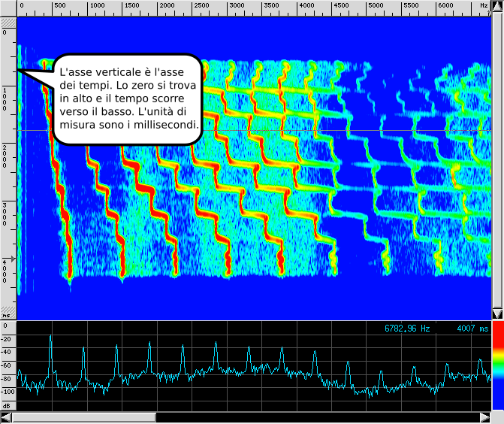
Task: Click the vertical scrollbar down arrow
Action: coord(496,313)
